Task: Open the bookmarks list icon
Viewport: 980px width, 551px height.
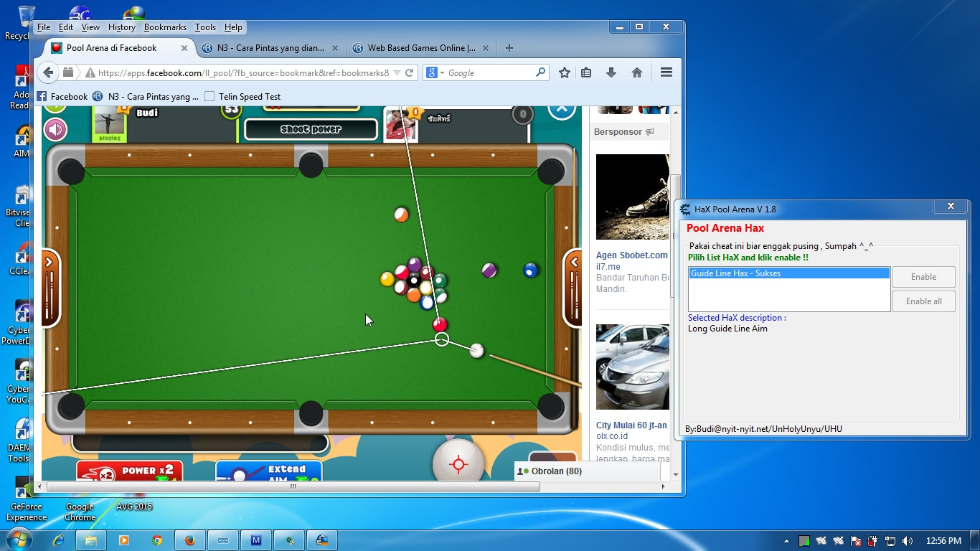Action: 586,72
